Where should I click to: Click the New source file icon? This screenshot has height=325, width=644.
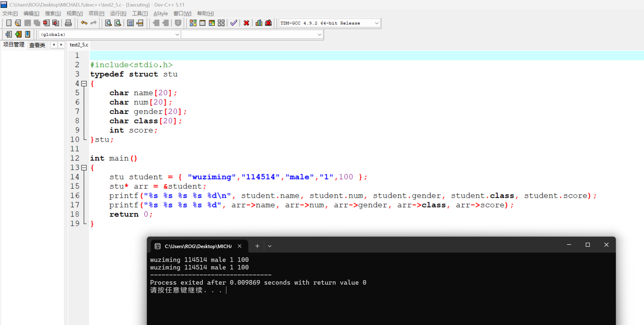[x=9, y=23]
